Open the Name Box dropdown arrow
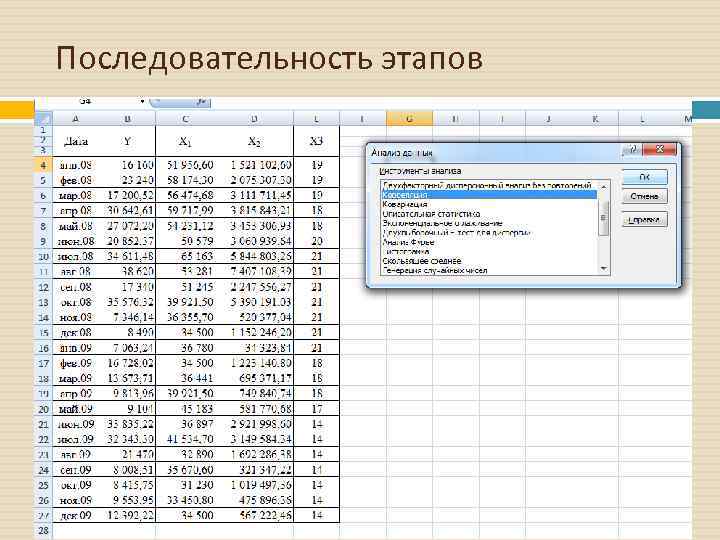This screenshot has width=720, height=540. coord(142,101)
